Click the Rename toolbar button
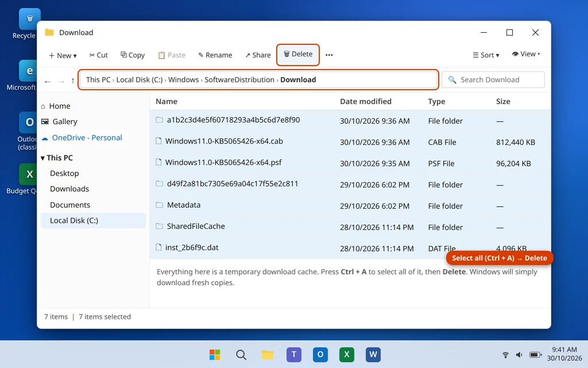Viewport: 588px width, 368px height. 215,55
